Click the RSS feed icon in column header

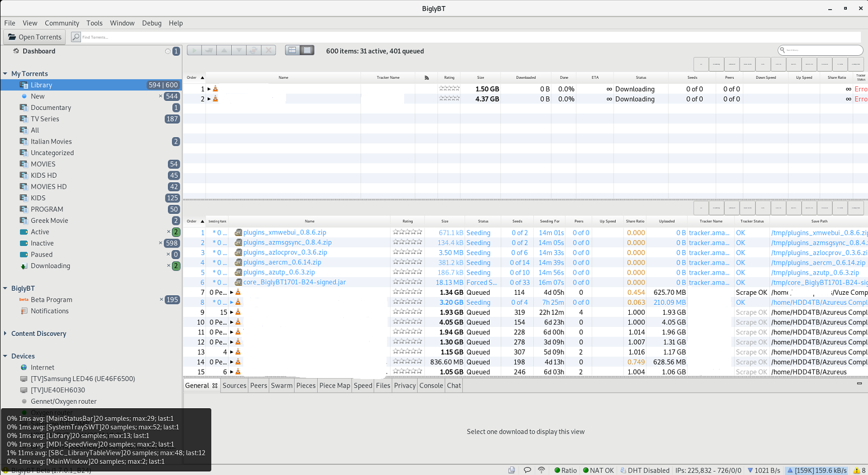[x=426, y=77]
